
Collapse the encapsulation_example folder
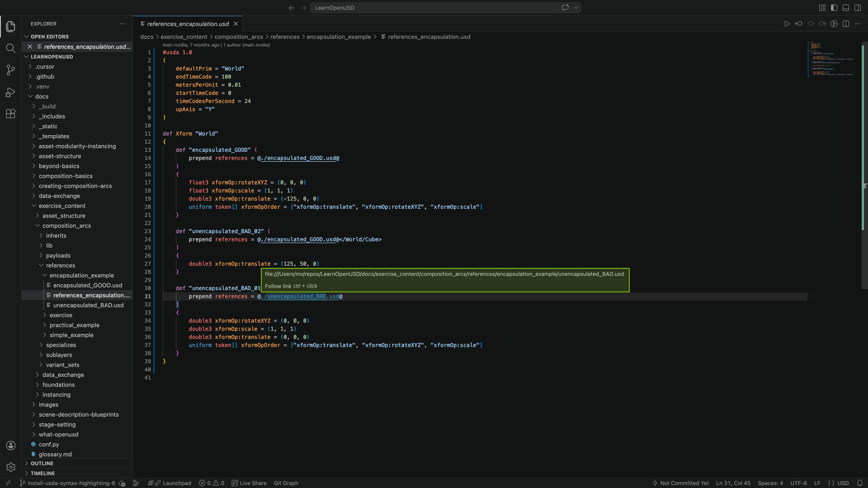coord(77,276)
